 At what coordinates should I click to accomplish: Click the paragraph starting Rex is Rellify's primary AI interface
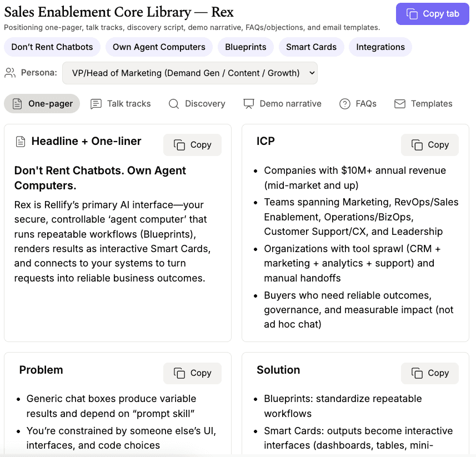(112, 241)
